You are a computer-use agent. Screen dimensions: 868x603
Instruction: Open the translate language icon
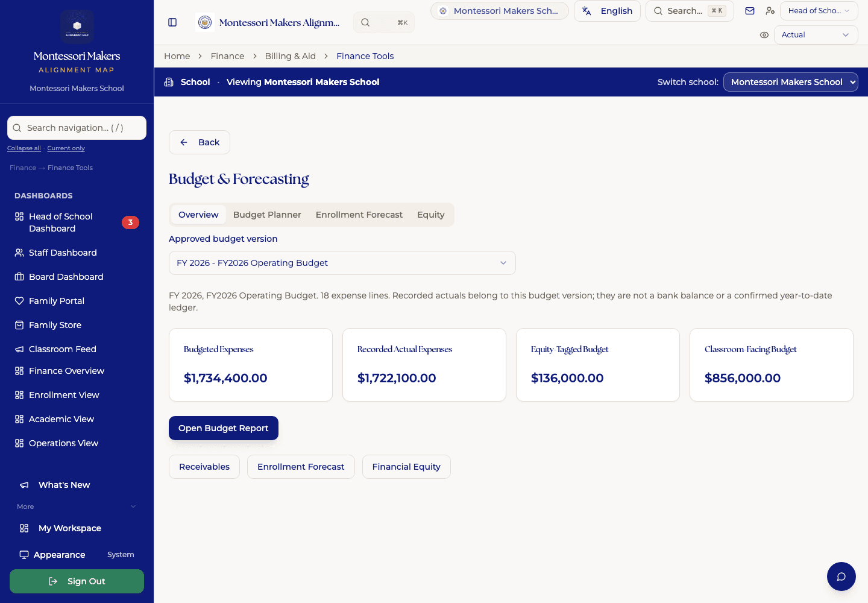click(x=587, y=11)
